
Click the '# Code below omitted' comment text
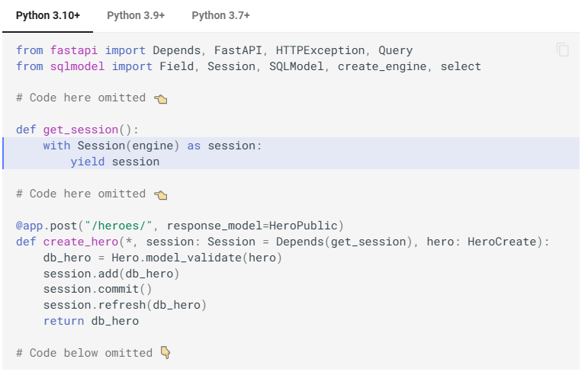point(84,353)
